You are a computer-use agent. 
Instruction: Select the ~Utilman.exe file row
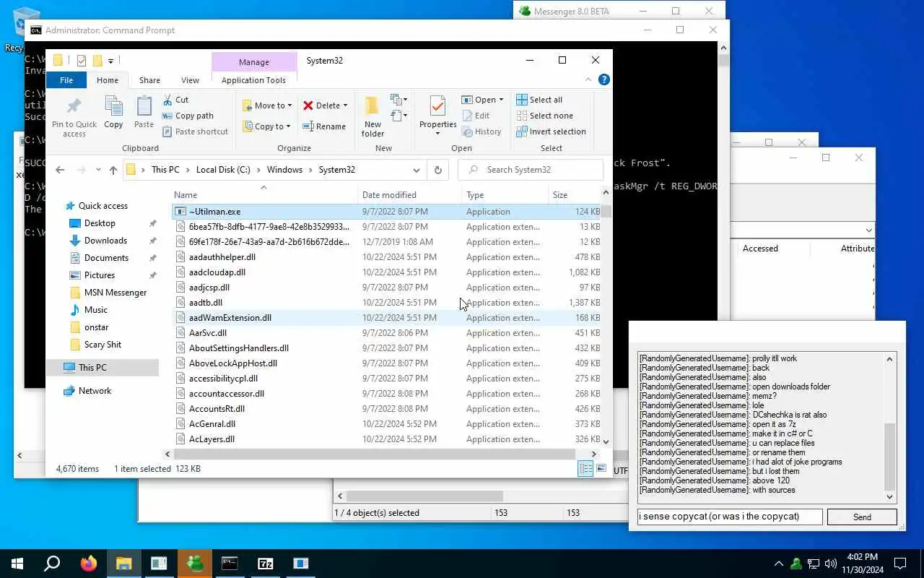(x=387, y=212)
